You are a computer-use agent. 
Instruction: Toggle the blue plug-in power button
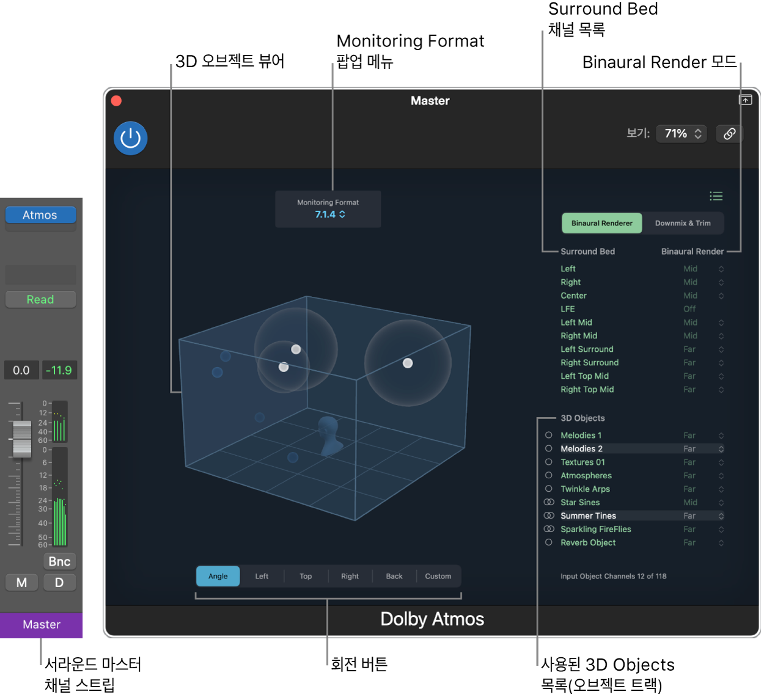[x=130, y=138]
